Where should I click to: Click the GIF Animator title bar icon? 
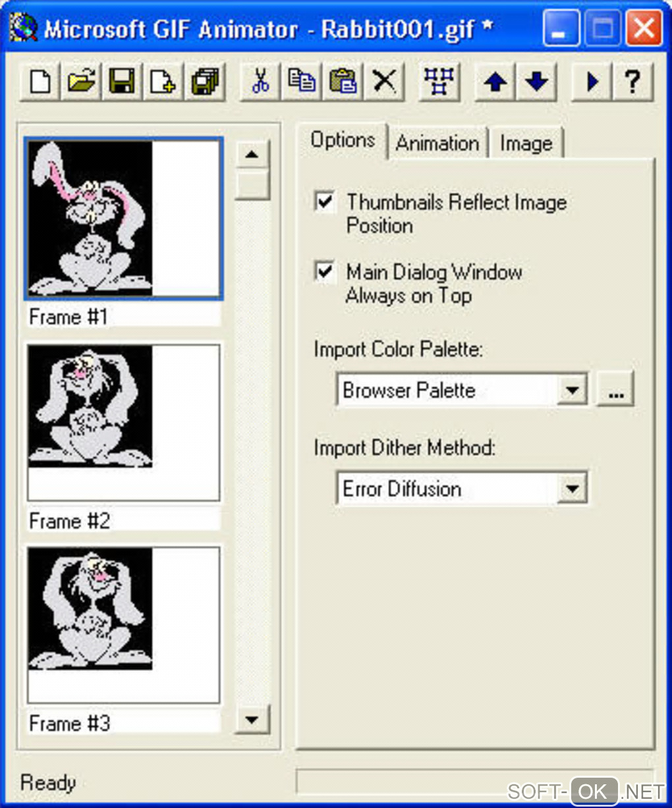[23, 28]
